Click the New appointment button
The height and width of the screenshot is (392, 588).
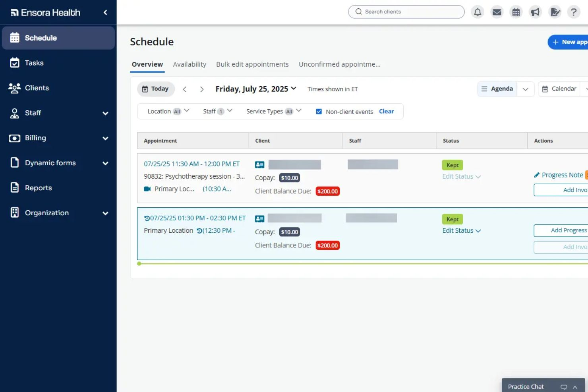(568, 42)
